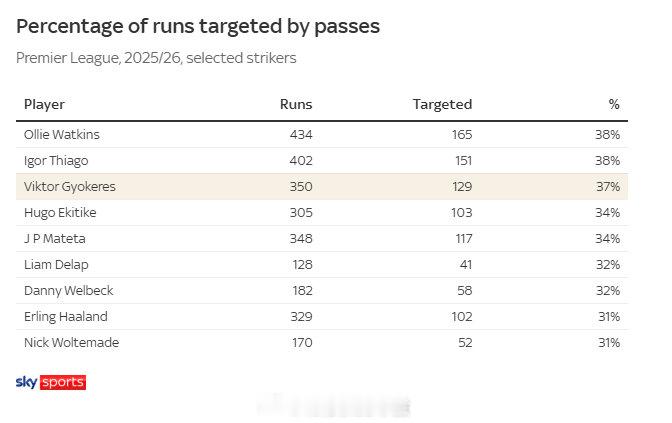Click the blurred watermark below the table
This screenshot has height=423, width=672.
point(335,407)
